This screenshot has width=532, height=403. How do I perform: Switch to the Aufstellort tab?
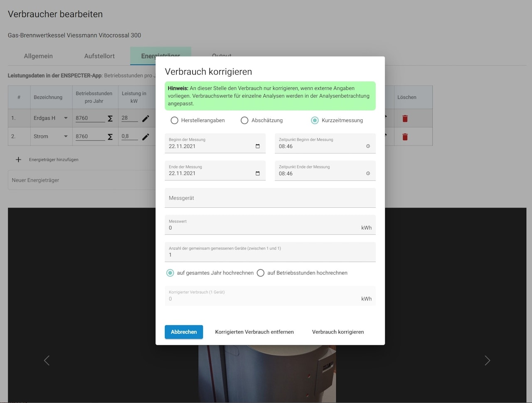pyautogui.click(x=99, y=56)
